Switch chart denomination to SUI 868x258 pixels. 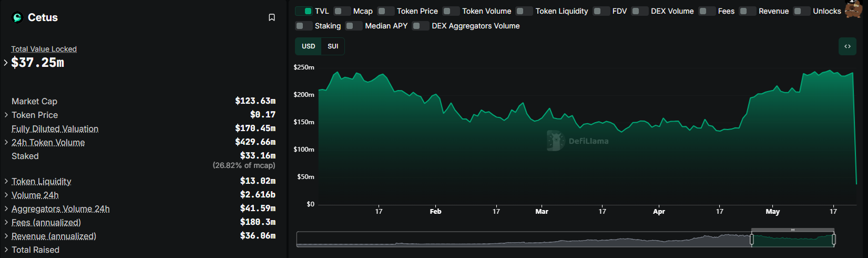pos(333,46)
